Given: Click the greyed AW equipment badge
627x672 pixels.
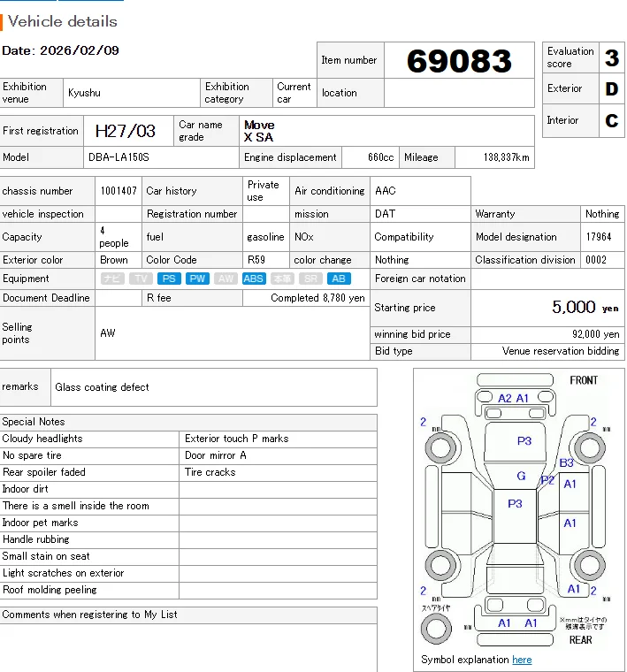Looking at the screenshot, I should [226, 279].
